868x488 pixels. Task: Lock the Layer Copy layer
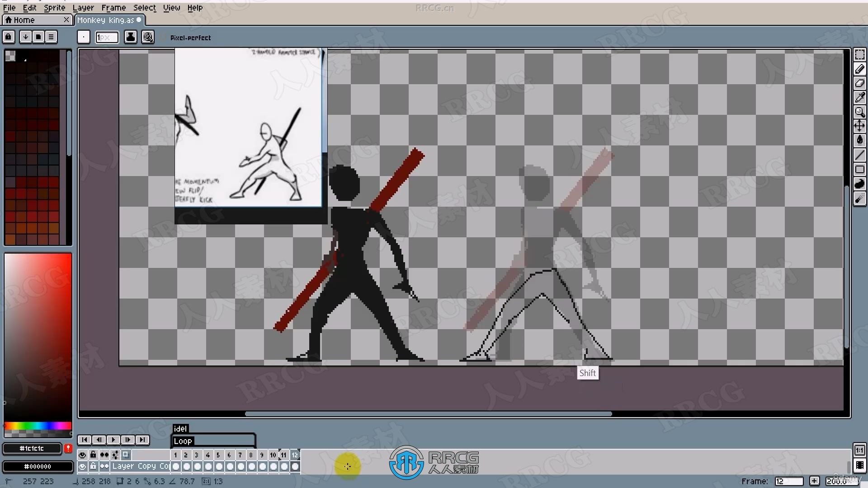point(93,466)
